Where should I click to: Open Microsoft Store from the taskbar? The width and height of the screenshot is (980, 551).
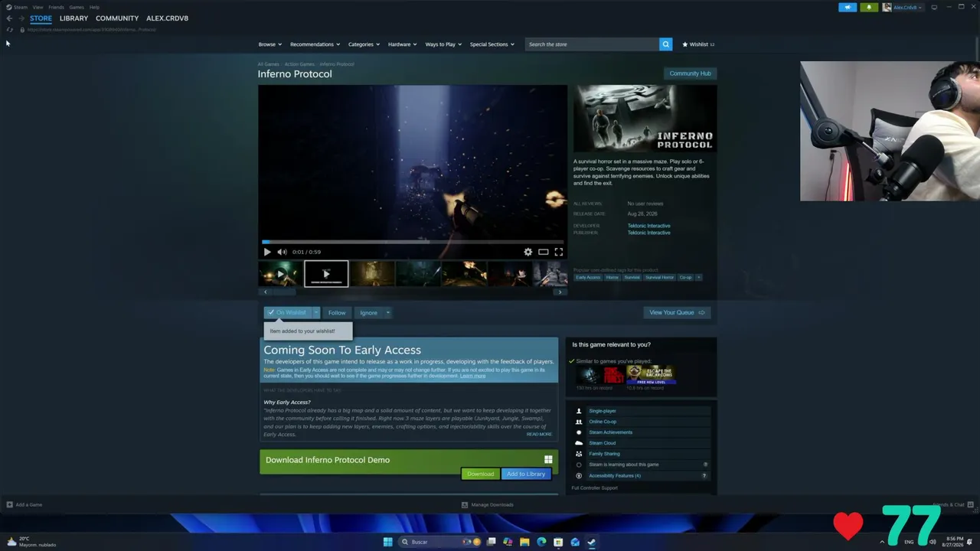(558, 542)
